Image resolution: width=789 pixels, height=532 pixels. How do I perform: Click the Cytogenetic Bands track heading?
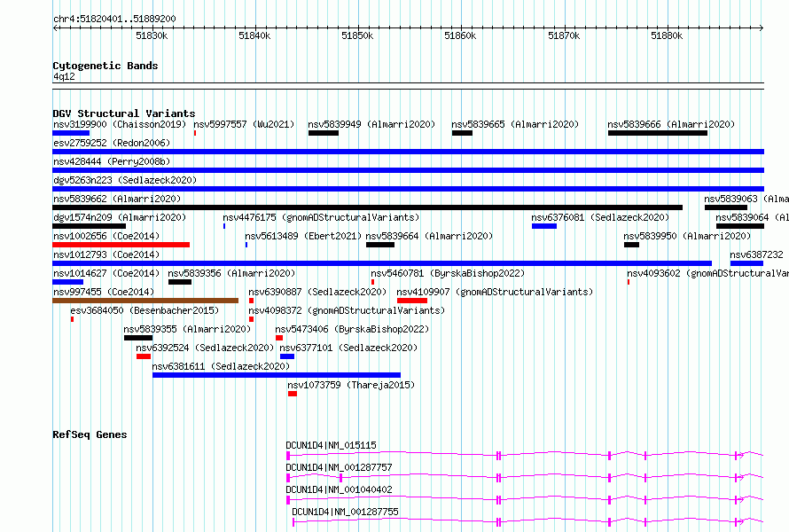tap(105, 66)
